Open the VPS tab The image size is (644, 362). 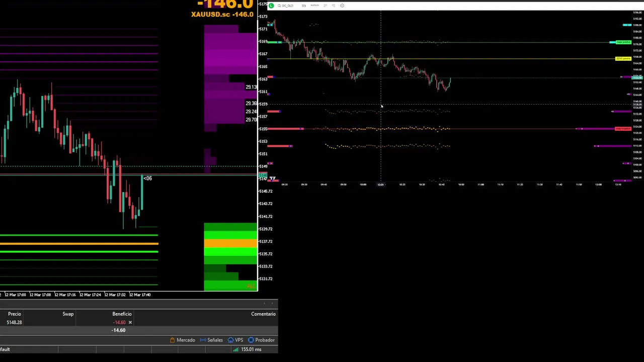[235, 340]
